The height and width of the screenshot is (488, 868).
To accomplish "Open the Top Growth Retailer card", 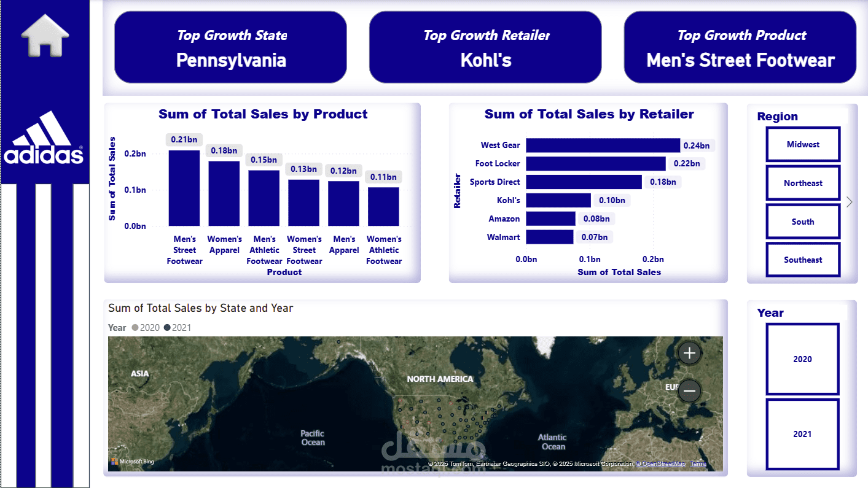I will click(x=485, y=47).
